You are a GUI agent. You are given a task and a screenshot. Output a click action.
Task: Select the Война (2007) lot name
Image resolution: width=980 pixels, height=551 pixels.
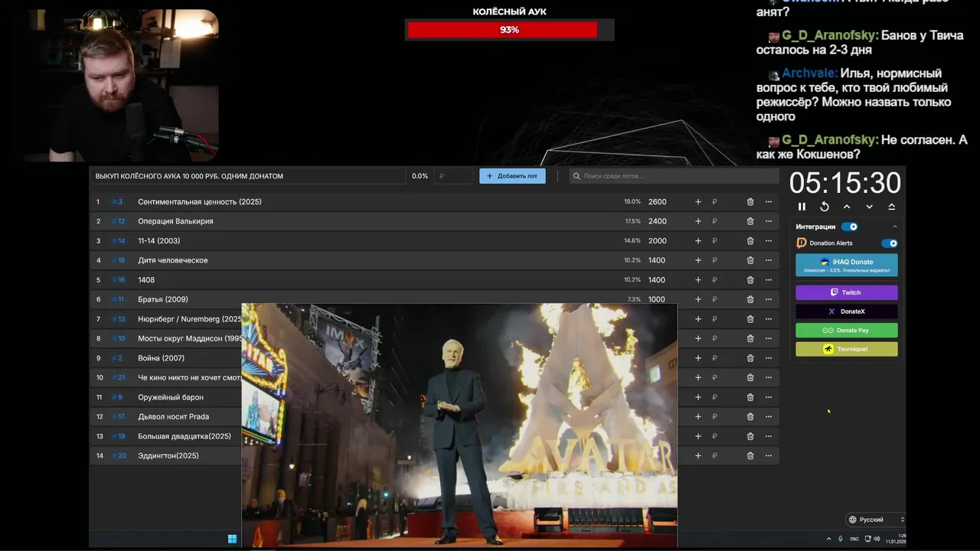click(x=161, y=358)
